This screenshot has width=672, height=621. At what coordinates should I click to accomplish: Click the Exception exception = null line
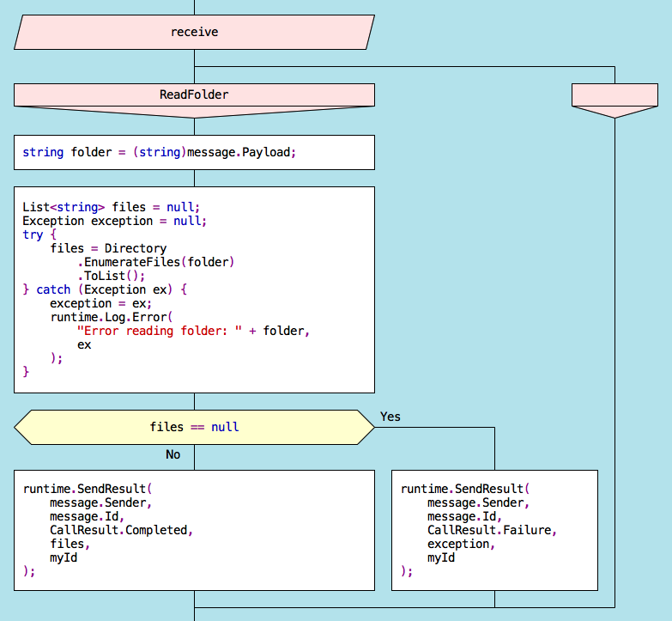[114, 222]
